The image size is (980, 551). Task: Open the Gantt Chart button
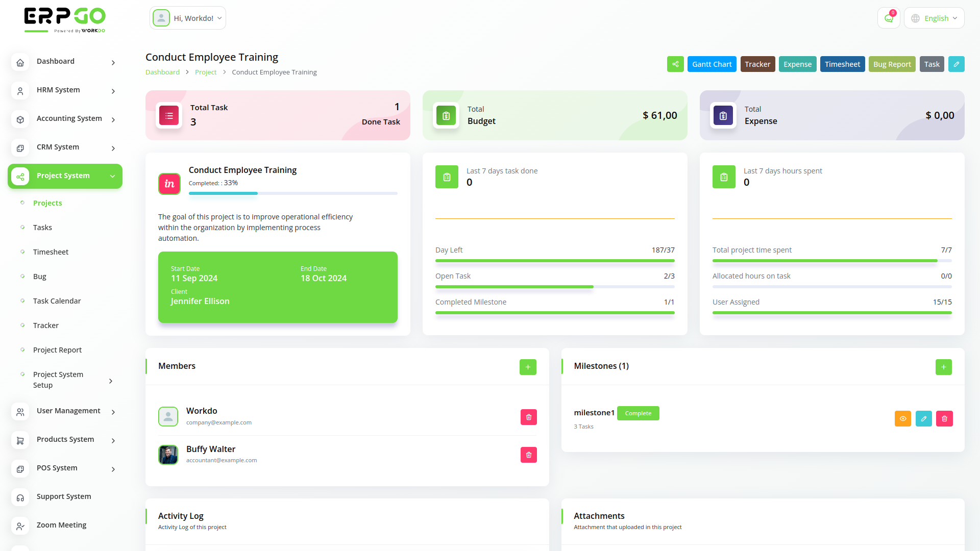pyautogui.click(x=712, y=64)
